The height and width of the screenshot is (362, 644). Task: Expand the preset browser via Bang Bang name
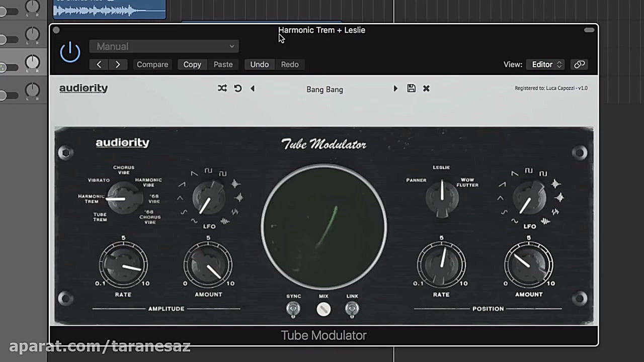tap(325, 89)
